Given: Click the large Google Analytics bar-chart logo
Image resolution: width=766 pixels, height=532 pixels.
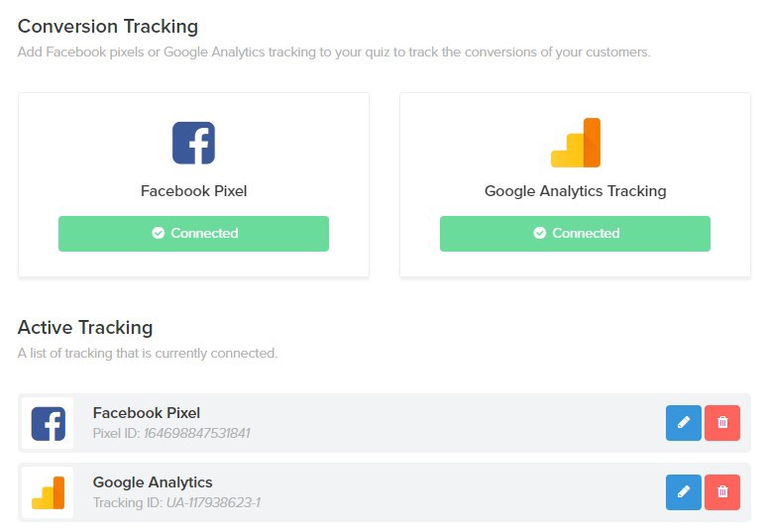Looking at the screenshot, I should (x=576, y=143).
